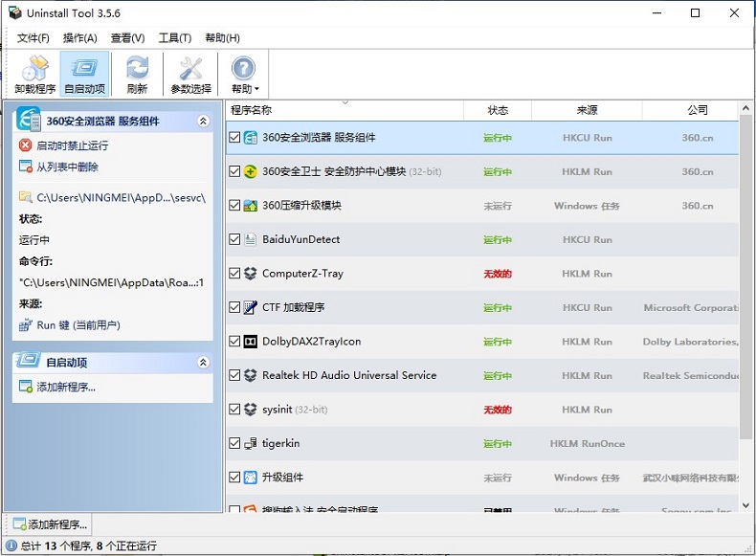The width and height of the screenshot is (756, 556).
Task: Open the Help (帮助) toolbar dropdown arrow
Action: click(256, 89)
